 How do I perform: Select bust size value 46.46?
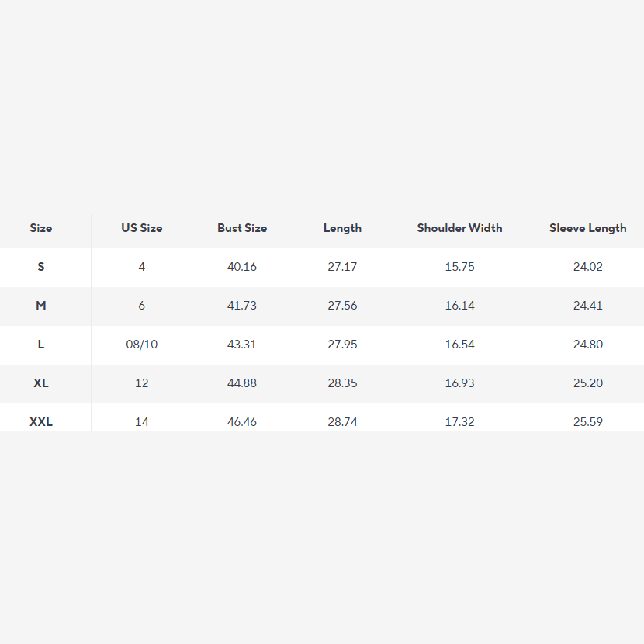click(x=242, y=422)
